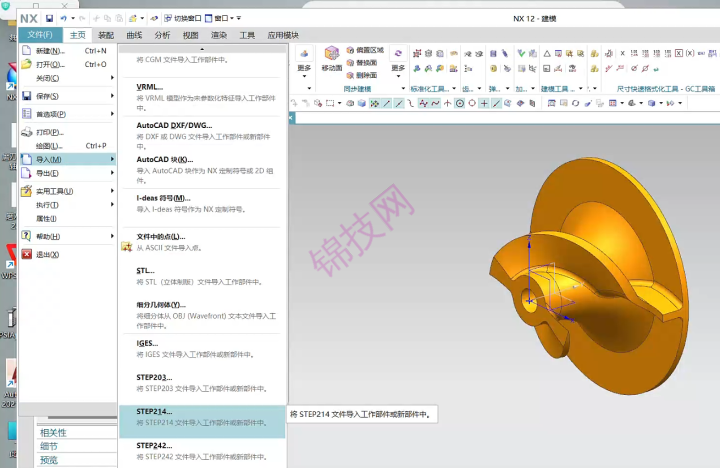The height and width of the screenshot is (468, 720).
Task: Toggle the existing point plus snap icon
Action: pos(484,103)
